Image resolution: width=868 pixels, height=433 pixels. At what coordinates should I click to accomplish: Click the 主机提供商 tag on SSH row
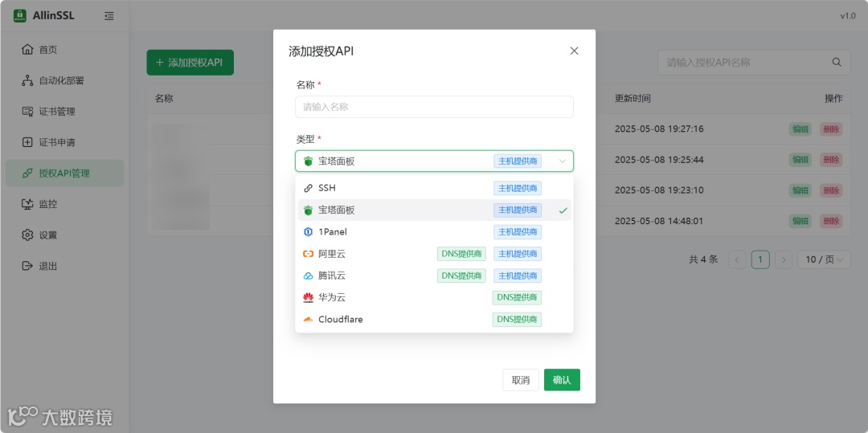[518, 188]
